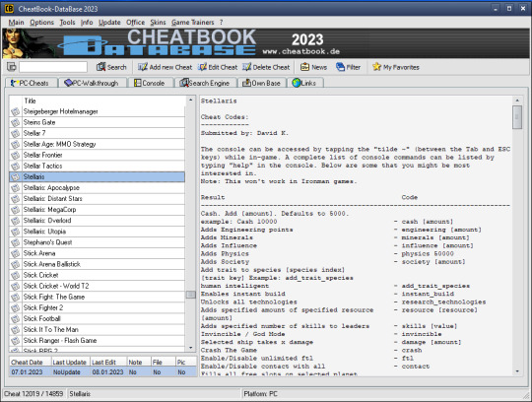
Task: Click icon beside Stellar Tactics
Action: coord(15,166)
